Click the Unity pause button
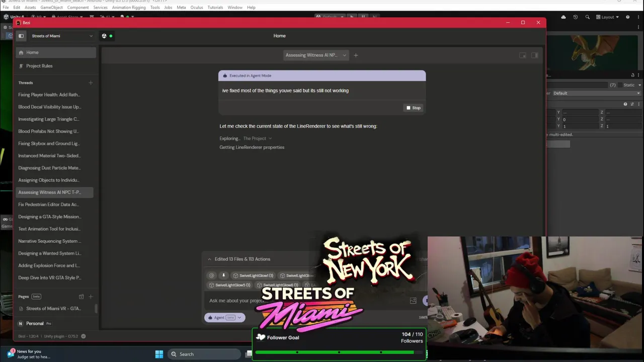The width and height of the screenshot is (644, 362). (363, 17)
